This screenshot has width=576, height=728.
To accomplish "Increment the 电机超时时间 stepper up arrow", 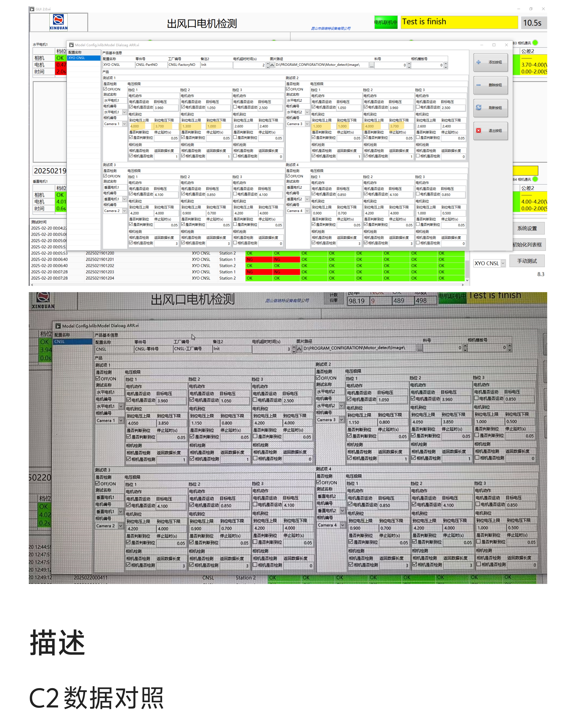I will (268, 63).
